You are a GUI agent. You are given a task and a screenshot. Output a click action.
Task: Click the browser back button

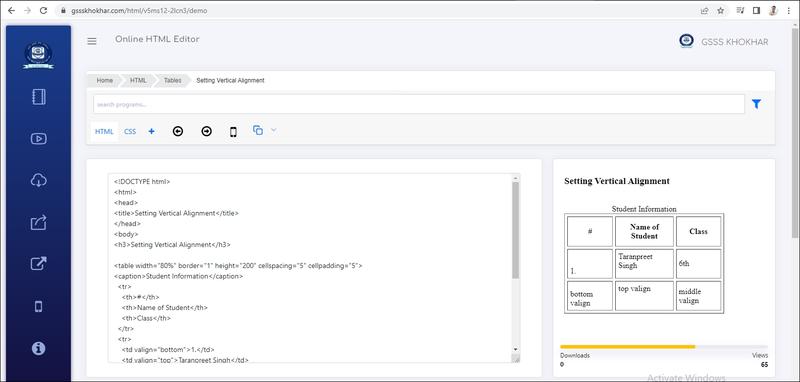(11, 10)
